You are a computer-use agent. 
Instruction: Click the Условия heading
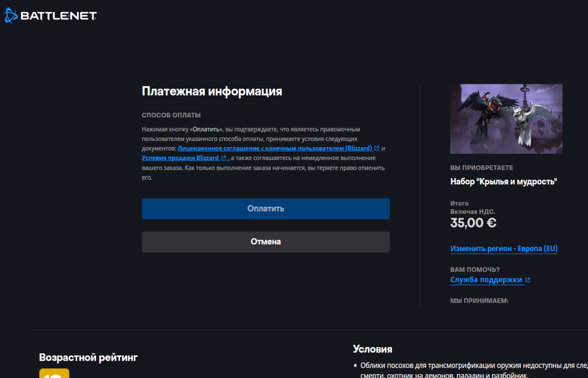(372, 349)
